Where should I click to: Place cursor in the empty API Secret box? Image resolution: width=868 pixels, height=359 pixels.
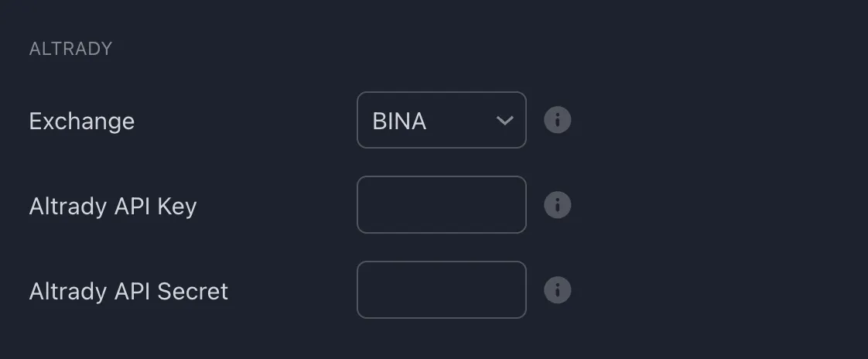(441, 290)
